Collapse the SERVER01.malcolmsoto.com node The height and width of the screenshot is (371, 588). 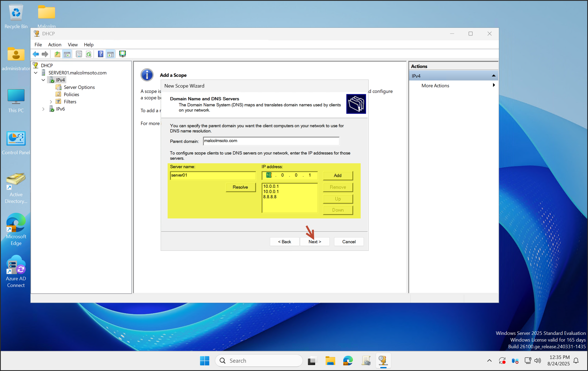tap(36, 73)
